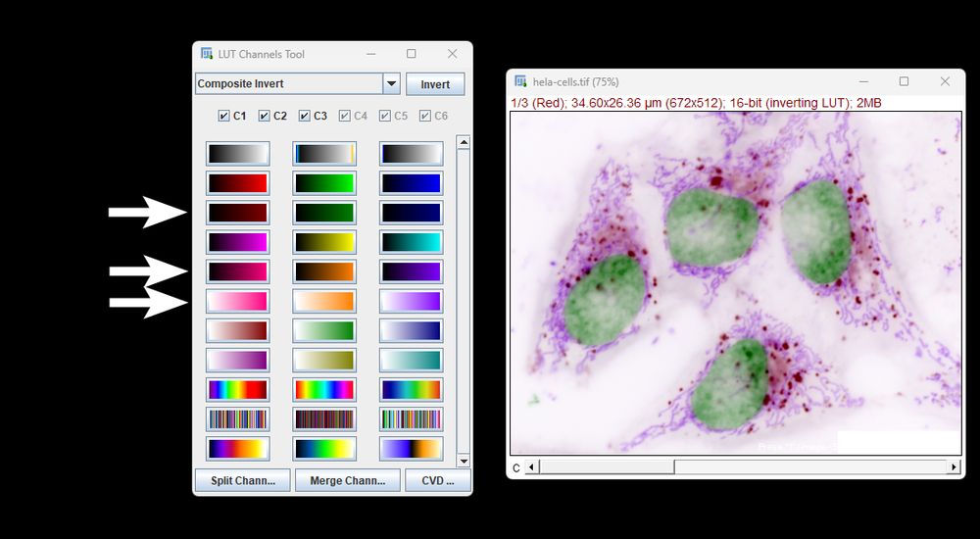Toggle the C6 channel checkbox
Image resolution: width=980 pixels, height=539 pixels.
425,116
